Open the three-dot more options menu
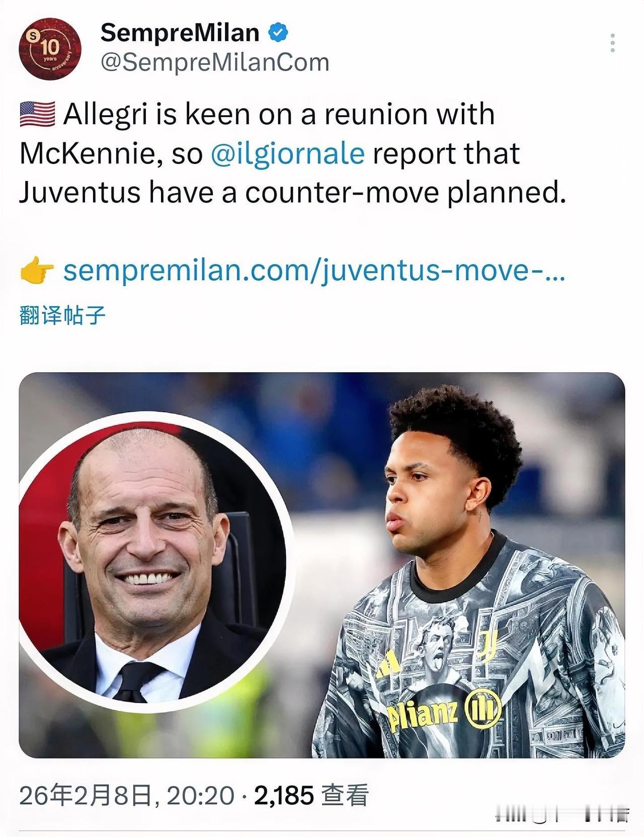644x837 pixels. (612, 43)
